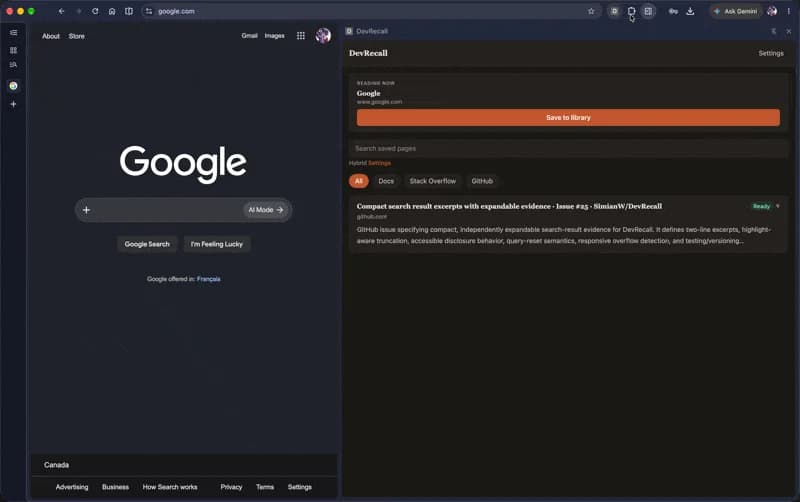Click the github.com source under result title

[x=371, y=217]
